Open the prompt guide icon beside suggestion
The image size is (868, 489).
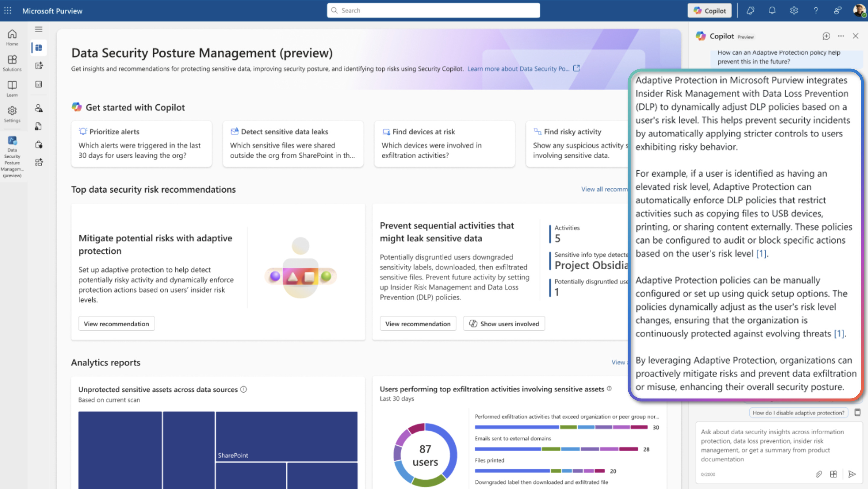click(857, 412)
